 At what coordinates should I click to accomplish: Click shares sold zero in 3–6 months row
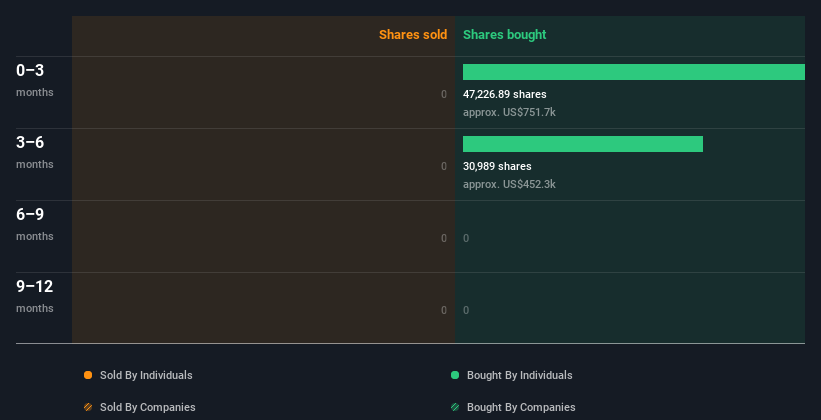(x=444, y=167)
